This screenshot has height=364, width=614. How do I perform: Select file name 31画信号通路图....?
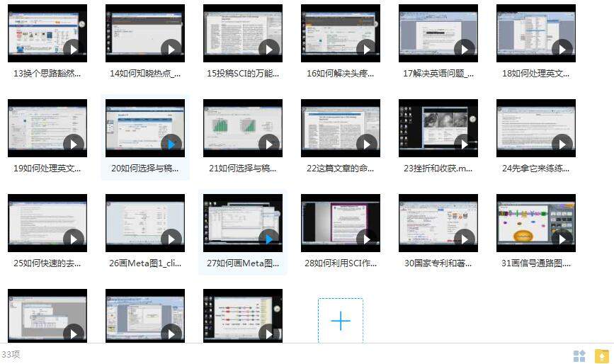(535, 263)
